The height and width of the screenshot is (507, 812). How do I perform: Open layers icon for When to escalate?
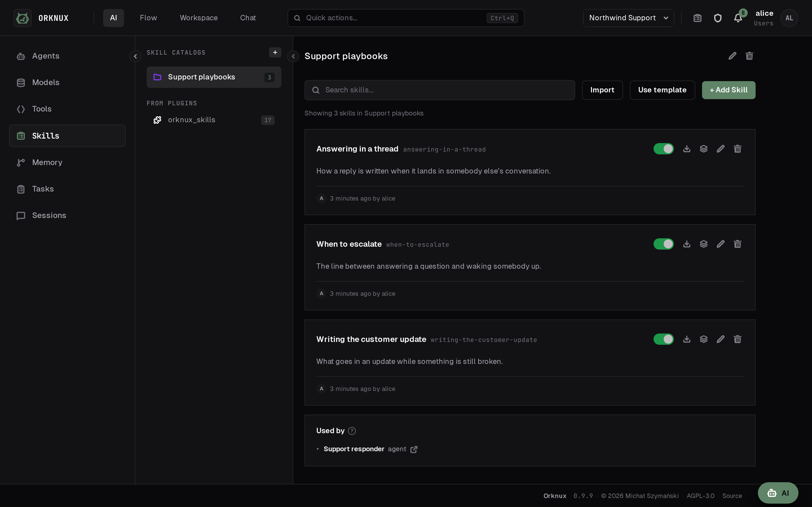pos(704,244)
